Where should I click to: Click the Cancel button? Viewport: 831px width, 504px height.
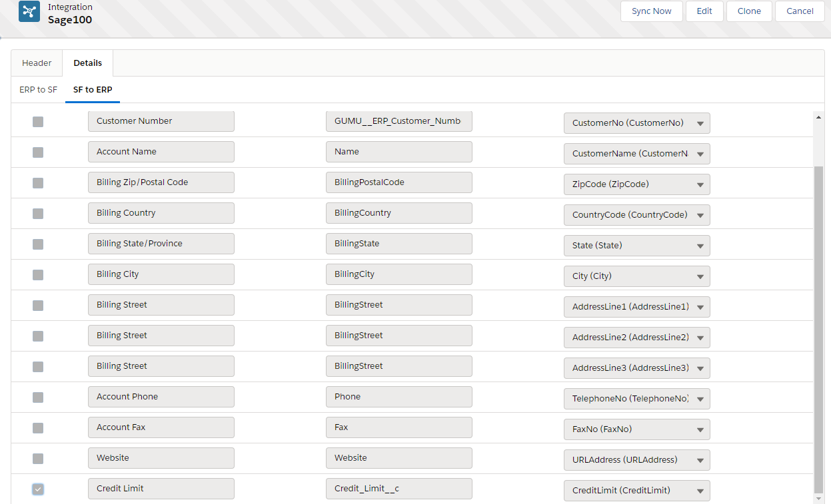(800, 11)
